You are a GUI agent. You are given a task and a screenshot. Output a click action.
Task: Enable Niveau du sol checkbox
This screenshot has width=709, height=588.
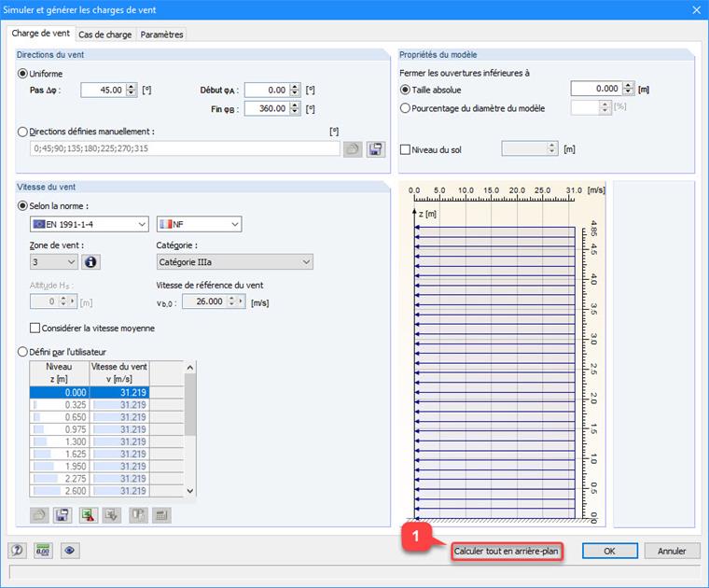[405, 149]
